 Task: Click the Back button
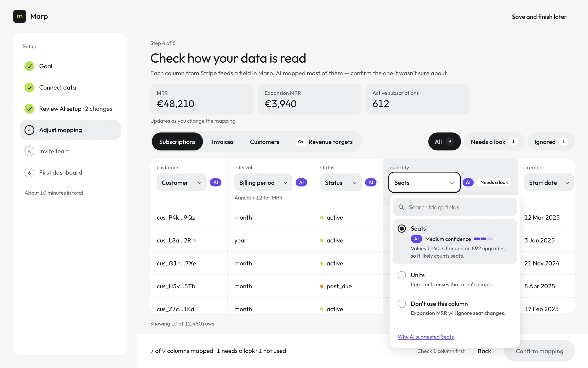484,351
